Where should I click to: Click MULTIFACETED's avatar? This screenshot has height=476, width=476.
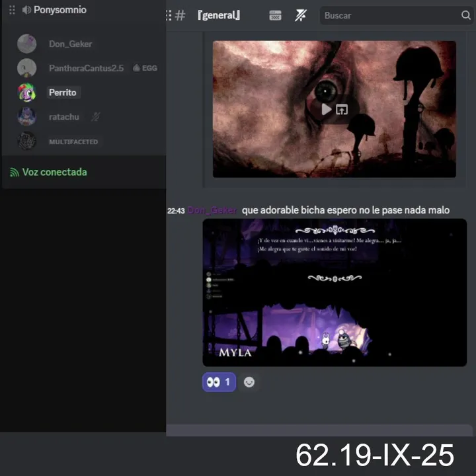[x=26, y=141]
